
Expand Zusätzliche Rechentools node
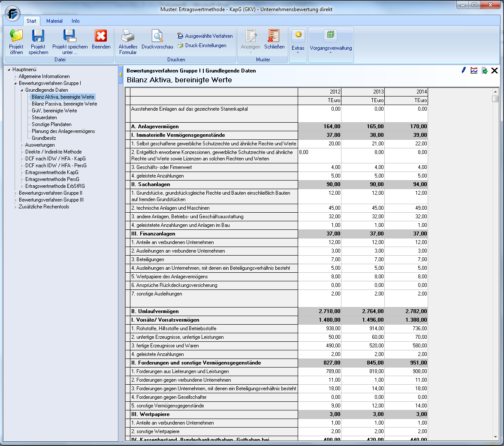point(15,207)
